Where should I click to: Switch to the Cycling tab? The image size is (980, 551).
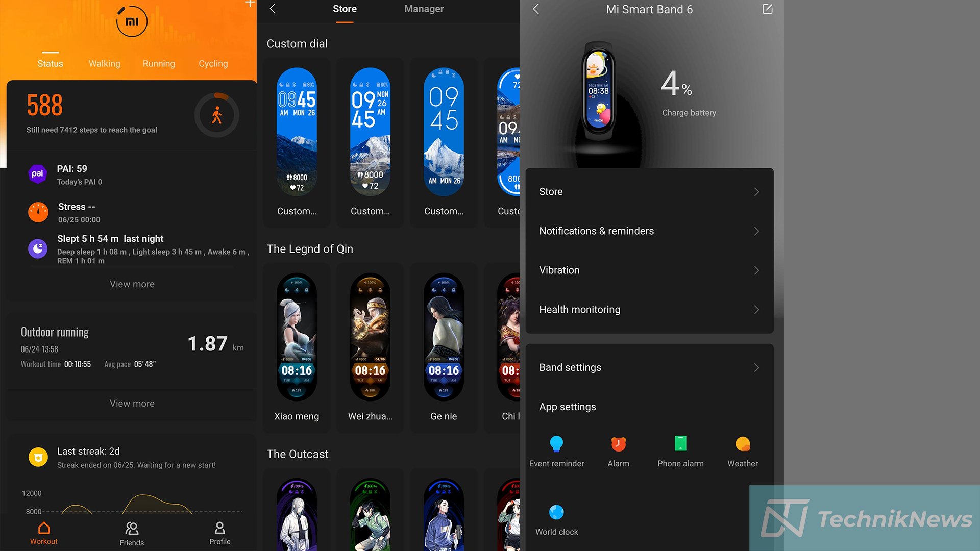(213, 64)
